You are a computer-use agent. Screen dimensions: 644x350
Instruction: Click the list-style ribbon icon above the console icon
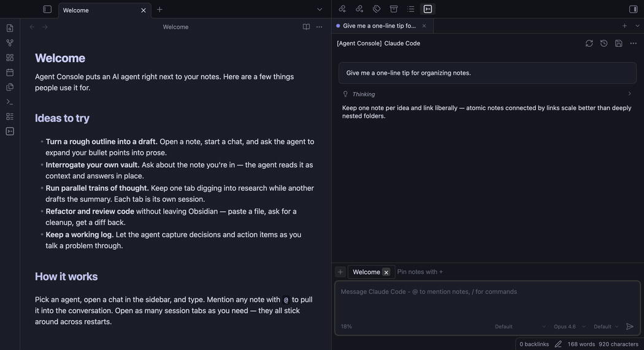[x=10, y=117]
